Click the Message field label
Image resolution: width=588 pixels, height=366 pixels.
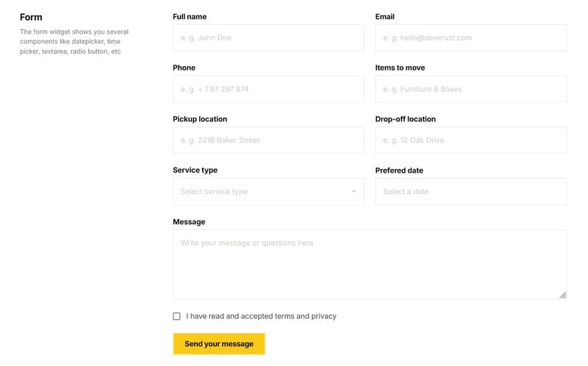point(189,222)
